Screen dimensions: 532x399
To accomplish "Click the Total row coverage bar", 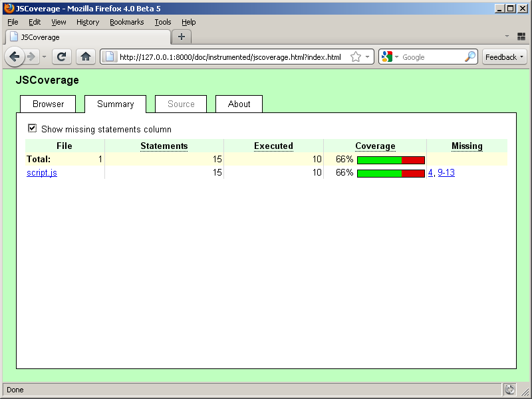I will click(x=391, y=160).
